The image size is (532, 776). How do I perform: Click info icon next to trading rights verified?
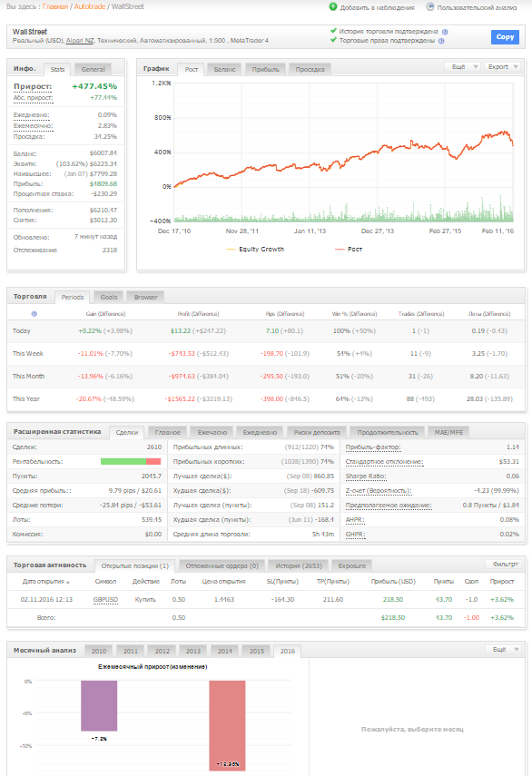441,41
